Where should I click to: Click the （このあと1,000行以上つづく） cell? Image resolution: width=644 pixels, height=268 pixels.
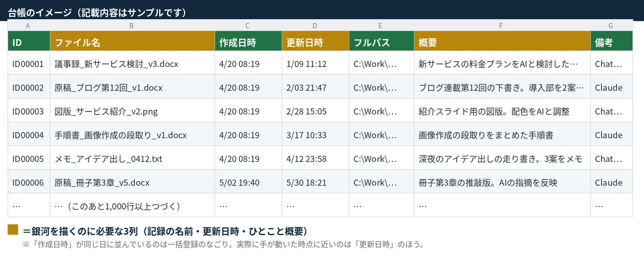133,205
